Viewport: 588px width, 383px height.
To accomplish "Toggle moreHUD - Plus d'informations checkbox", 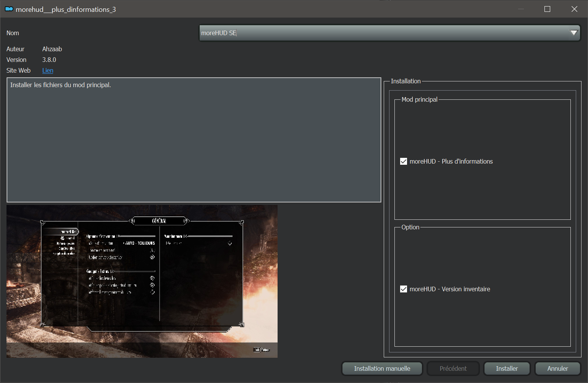I will [404, 161].
